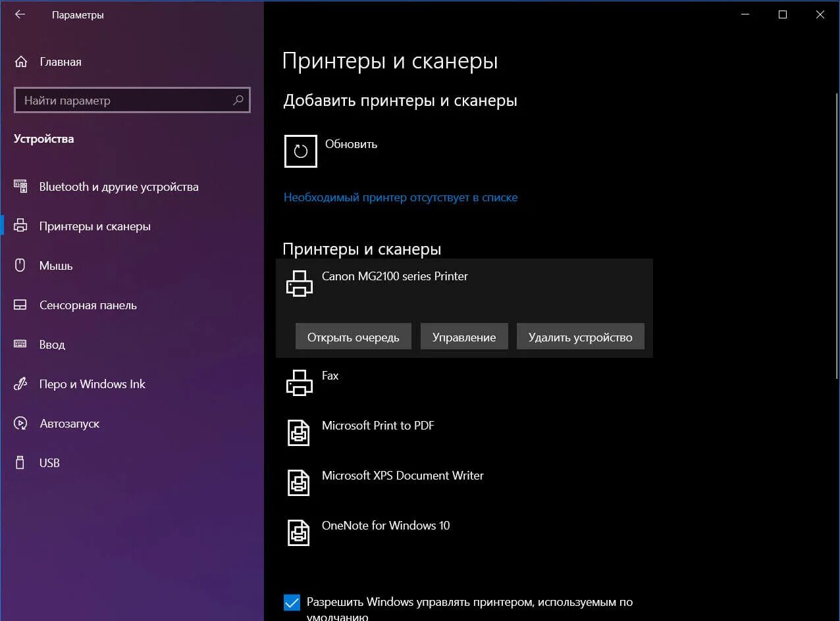Open Bluetooth и другие устройства section
The width and height of the screenshot is (840, 621).
pyautogui.click(x=119, y=187)
